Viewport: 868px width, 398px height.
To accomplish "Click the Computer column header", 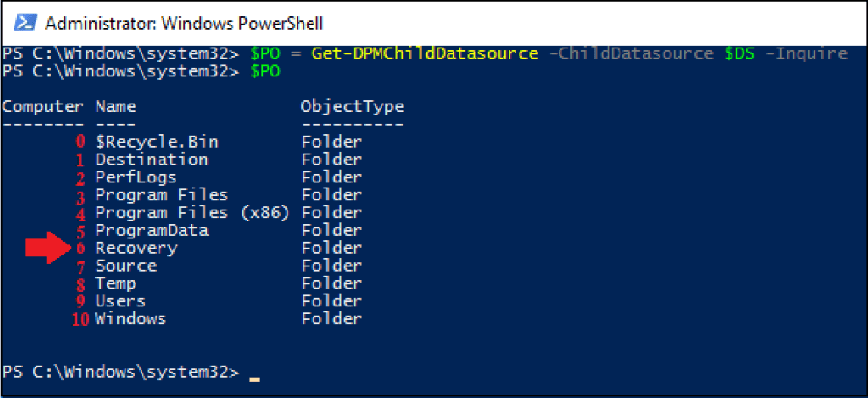I will [x=42, y=106].
